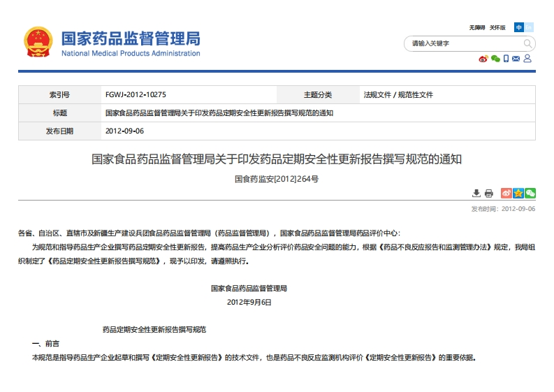Screen dimensions: 554x392
Task: Open the Weibo icon in the header
Action: pos(483,59)
